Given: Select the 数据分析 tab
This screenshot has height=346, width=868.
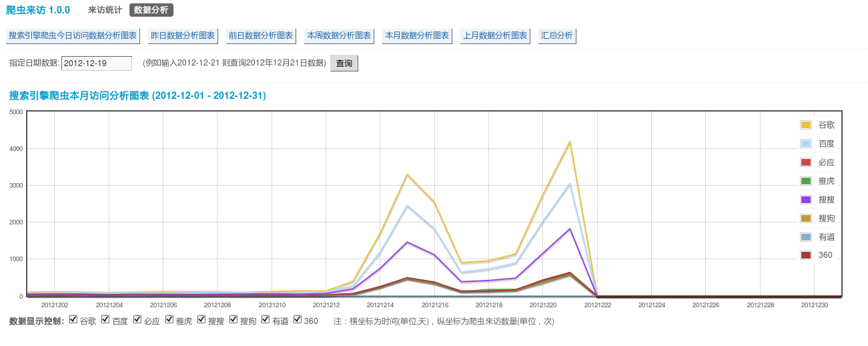Looking at the screenshot, I should pos(151,10).
